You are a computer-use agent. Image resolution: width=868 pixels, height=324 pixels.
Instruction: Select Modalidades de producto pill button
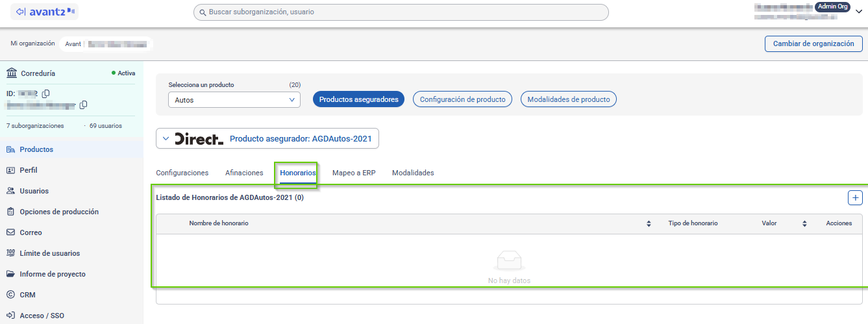pos(569,99)
